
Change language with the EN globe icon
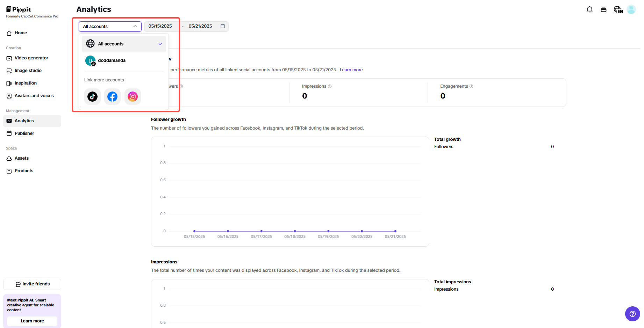point(618,9)
